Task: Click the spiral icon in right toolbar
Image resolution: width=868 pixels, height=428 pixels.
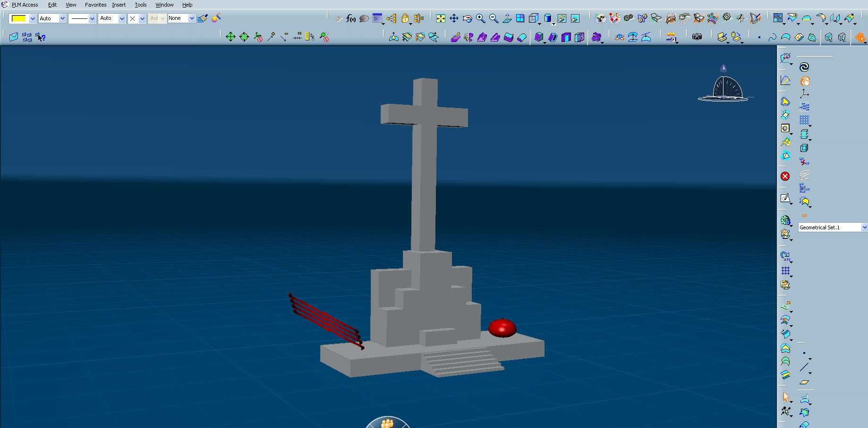Action: 804,67
